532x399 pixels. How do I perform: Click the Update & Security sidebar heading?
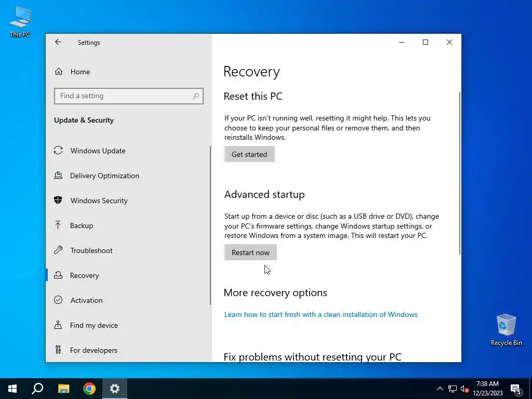click(x=84, y=120)
